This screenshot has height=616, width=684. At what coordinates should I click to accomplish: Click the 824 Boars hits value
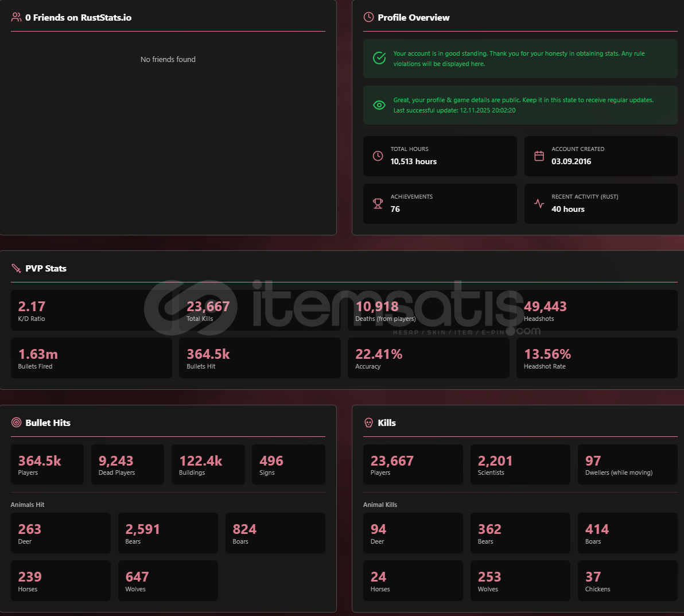(244, 529)
